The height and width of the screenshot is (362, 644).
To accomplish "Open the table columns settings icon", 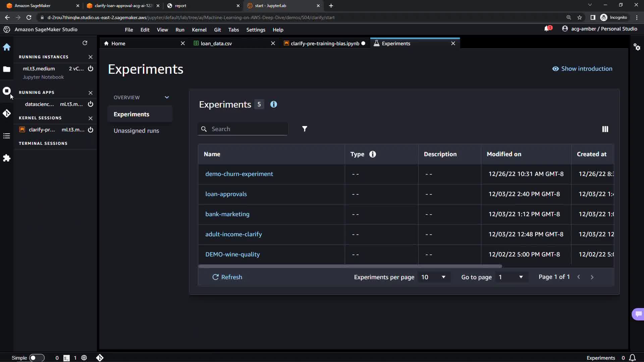I will [605, 129].
